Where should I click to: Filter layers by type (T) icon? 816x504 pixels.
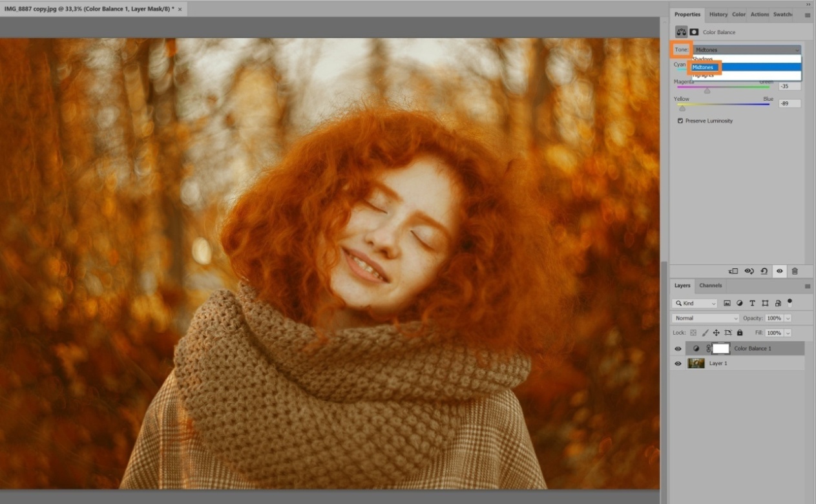click(752, 303)
